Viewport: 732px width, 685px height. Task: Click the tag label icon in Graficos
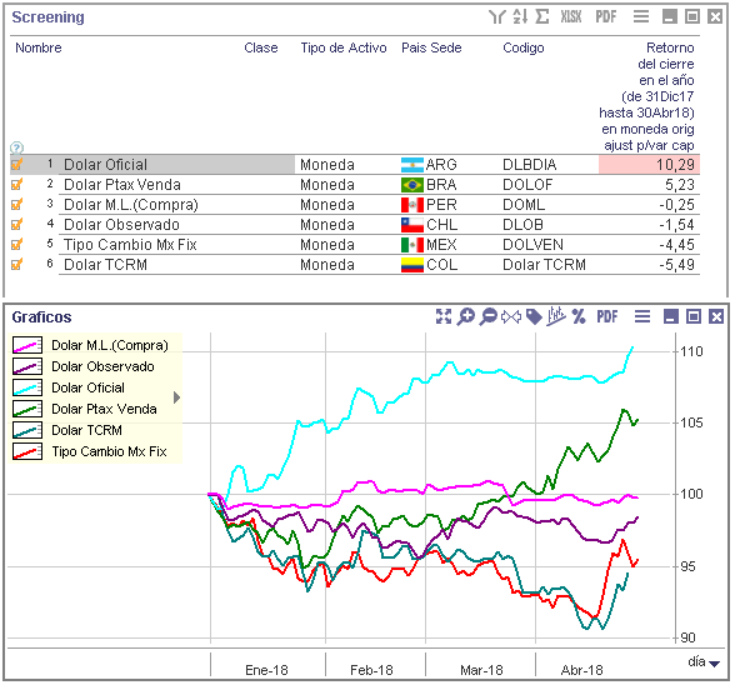pos(535,317)
